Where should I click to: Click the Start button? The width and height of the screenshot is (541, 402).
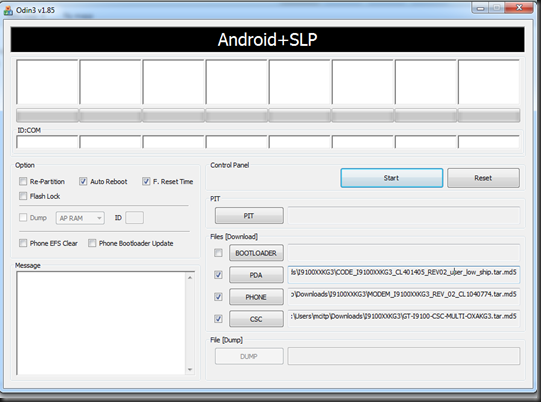click(x=392, y=178)
